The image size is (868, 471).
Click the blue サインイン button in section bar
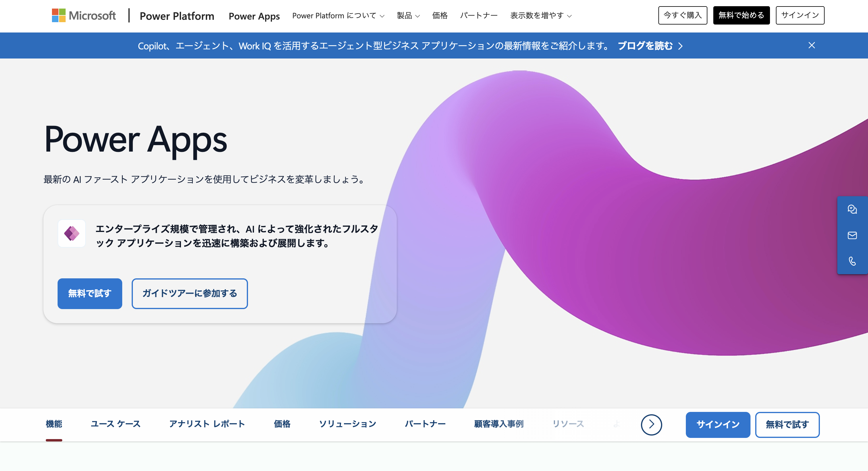pos(718,425)
